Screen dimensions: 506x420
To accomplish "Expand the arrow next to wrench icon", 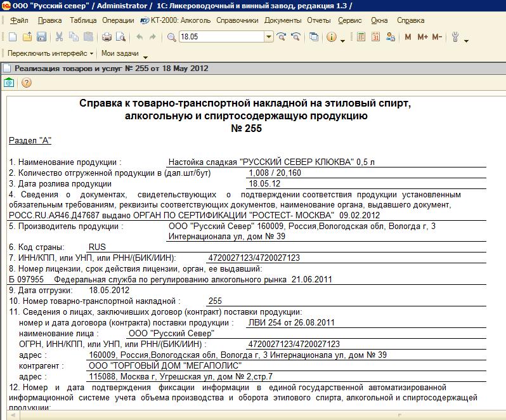I will pos(466,41).
